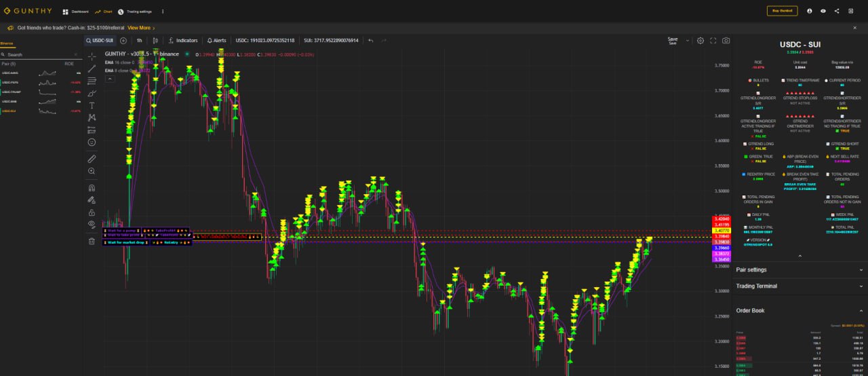Take a chart snapshot with camera icon
Image resolution: width=868 pixels, height=376 pixels.
(726, 40)
